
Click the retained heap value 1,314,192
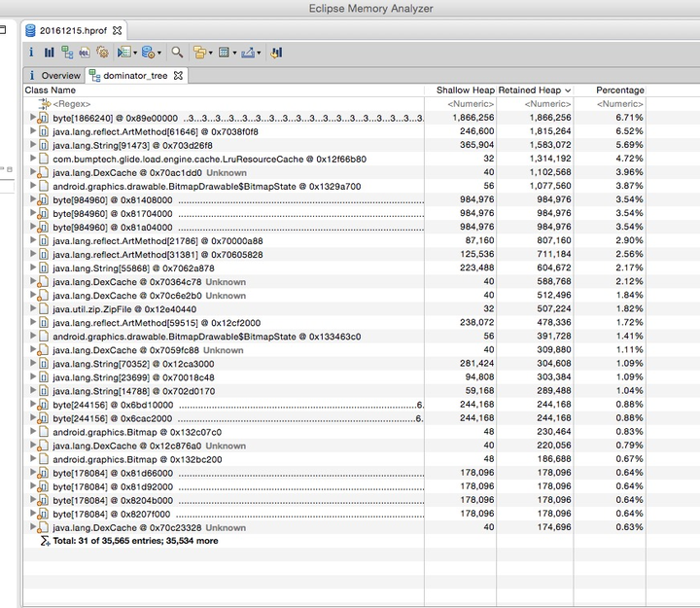(550, 159)
